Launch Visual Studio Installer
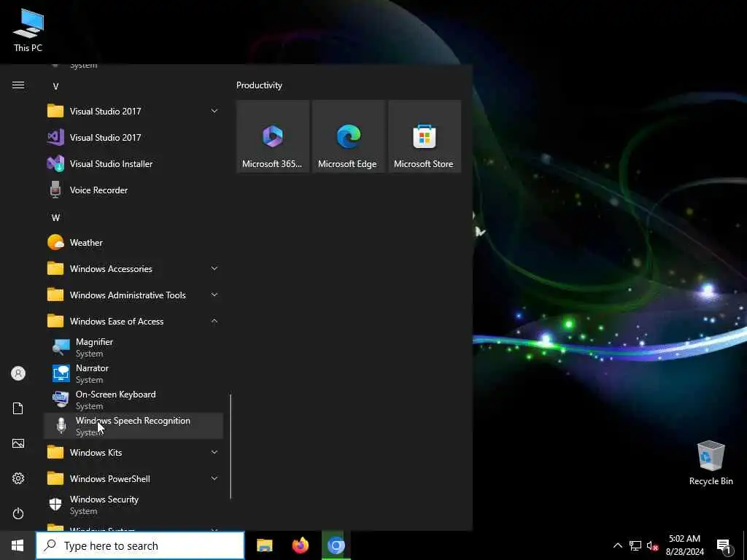The image size is (747, 560). pyautogui.click(x=133, y=164)
